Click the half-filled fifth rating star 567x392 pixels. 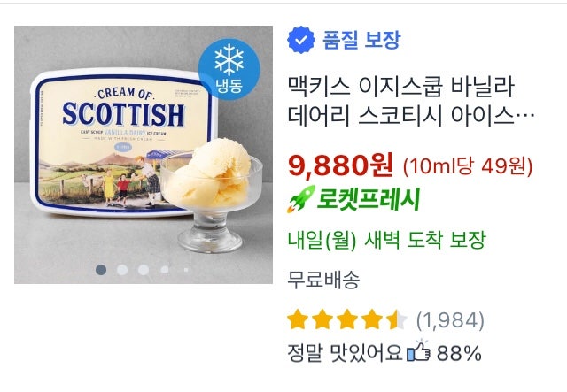point(397,319)
